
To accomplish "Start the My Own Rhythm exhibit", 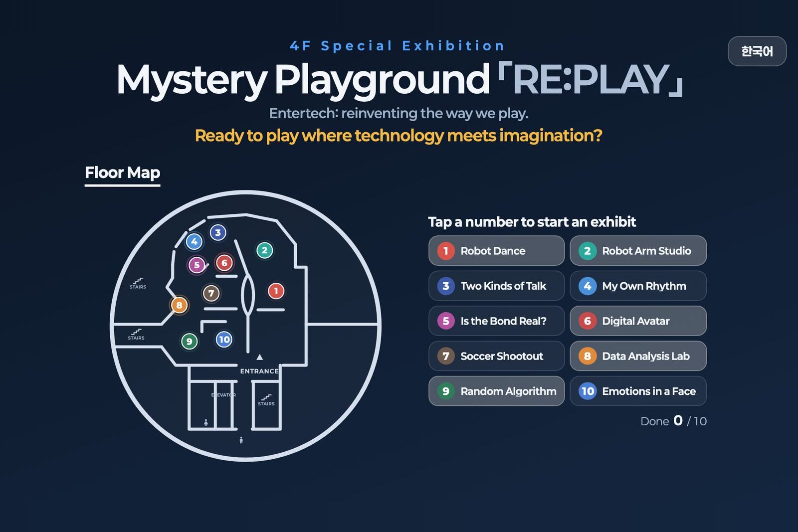I will [x=638, y=286].
